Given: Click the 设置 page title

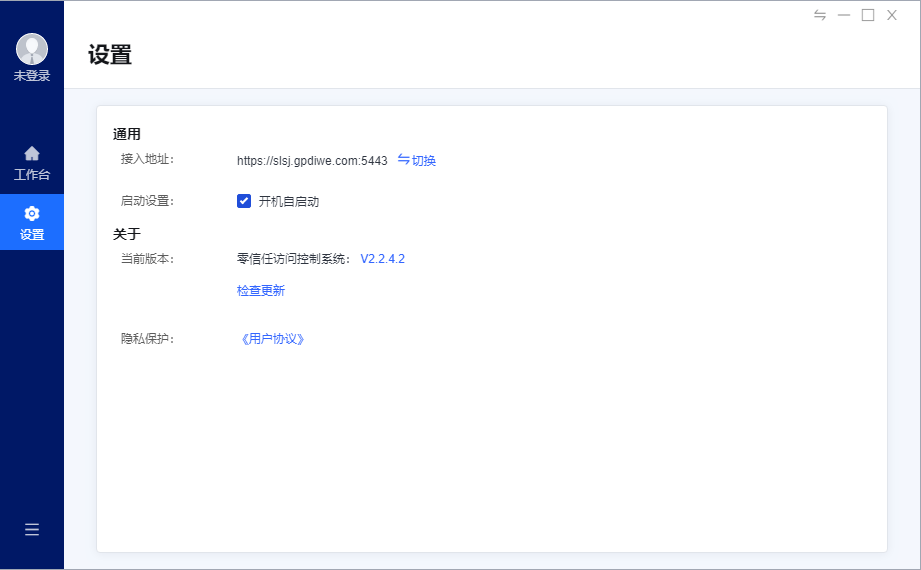Looking at the screenshot, I should point(110,55).
